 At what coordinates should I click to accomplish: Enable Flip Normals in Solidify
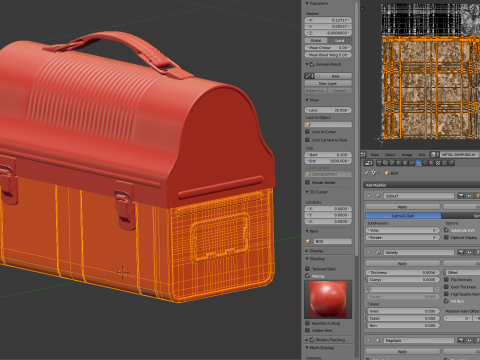click(x=446, y=279)
